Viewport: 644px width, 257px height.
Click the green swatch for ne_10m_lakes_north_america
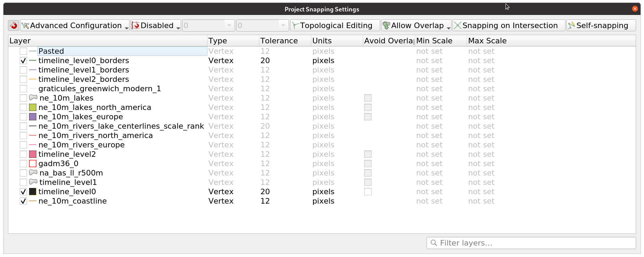pyautogui.click(x=32, y=107)
